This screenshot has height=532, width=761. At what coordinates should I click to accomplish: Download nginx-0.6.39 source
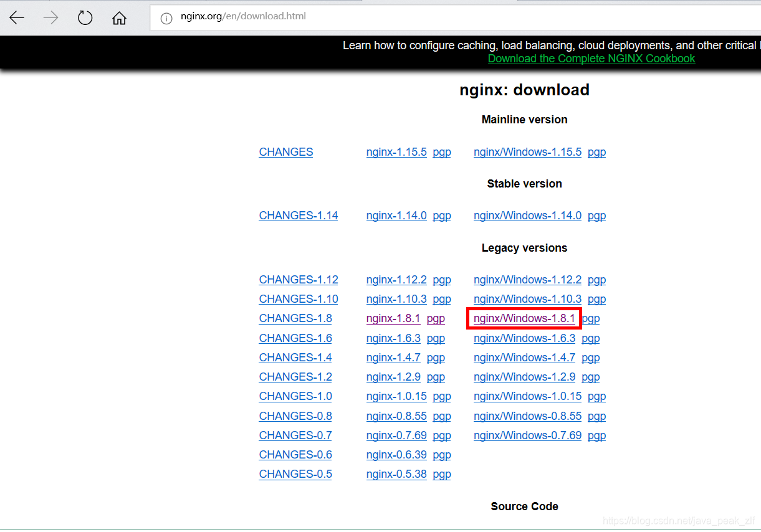(x=396, y=455)
